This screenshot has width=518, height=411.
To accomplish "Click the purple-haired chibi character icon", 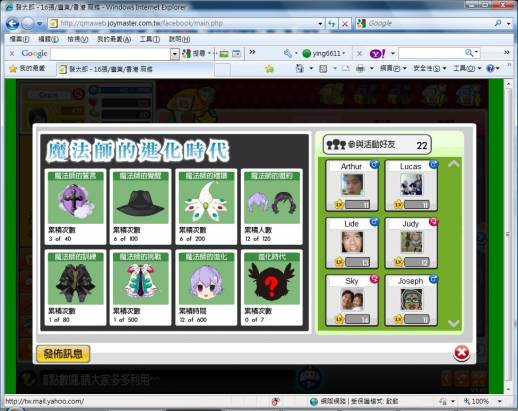I will (x=206, y=283).
